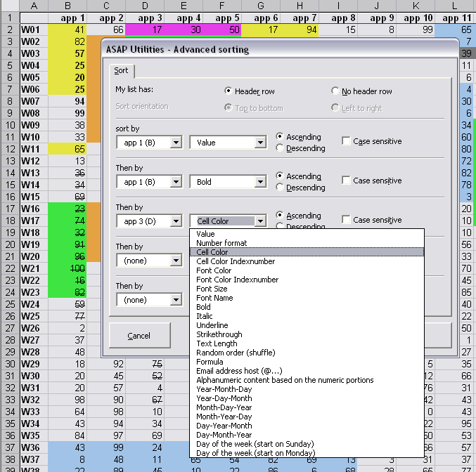This screenshot has width=476, height=472.
Task: Click the Cancel button
Action: point(140,336)
